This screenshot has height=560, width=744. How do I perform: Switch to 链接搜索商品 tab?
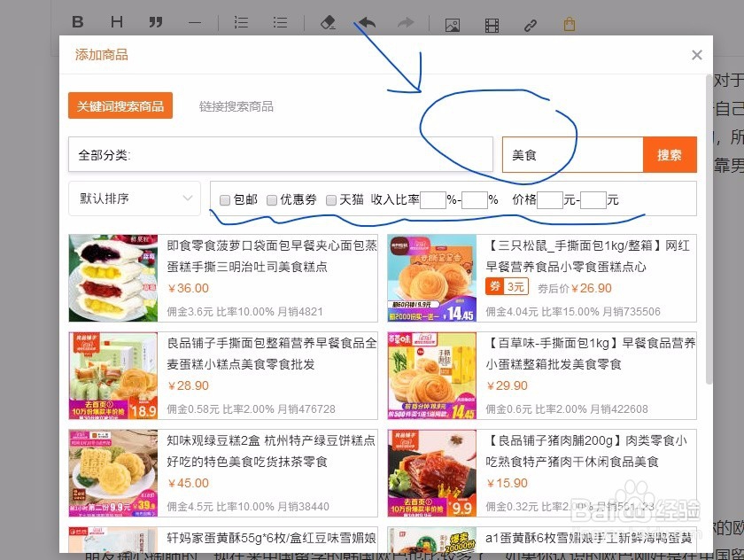tap(236, 106)
